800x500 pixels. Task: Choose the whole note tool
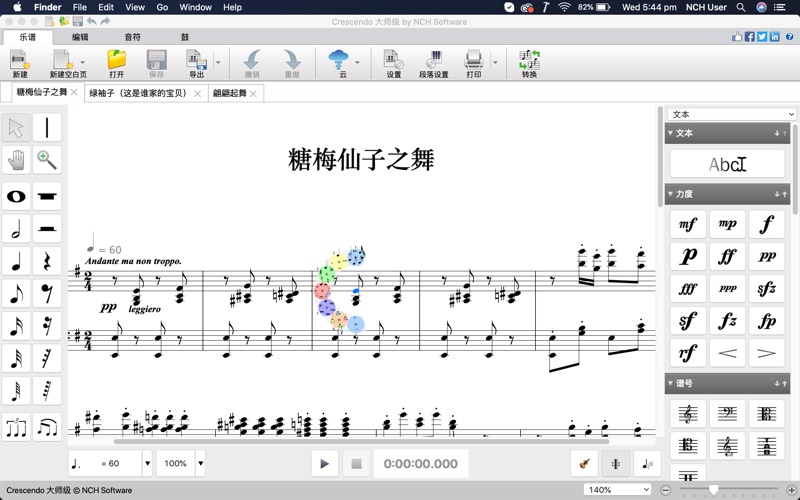tap(16, 196)
